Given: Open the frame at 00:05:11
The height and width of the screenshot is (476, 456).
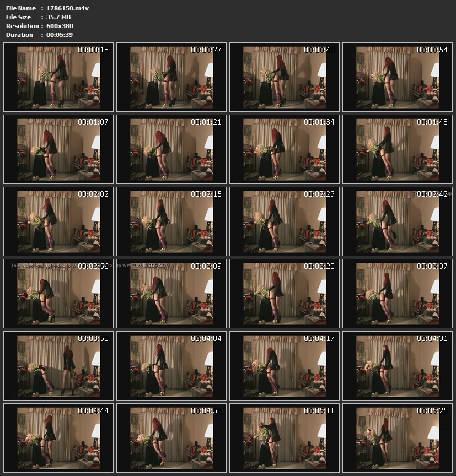Looking at the screenshot, I should pos(285,437).
